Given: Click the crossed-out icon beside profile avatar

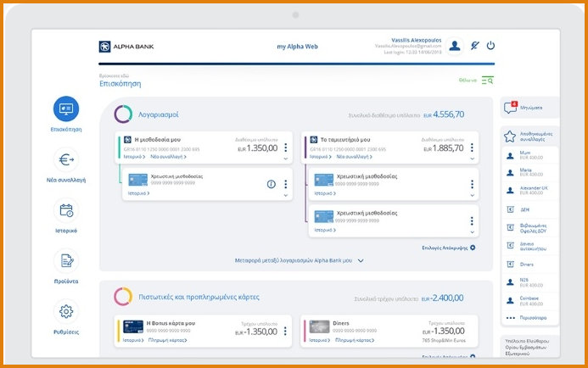Looking at the screenshot, I should (x=475, y=46).
